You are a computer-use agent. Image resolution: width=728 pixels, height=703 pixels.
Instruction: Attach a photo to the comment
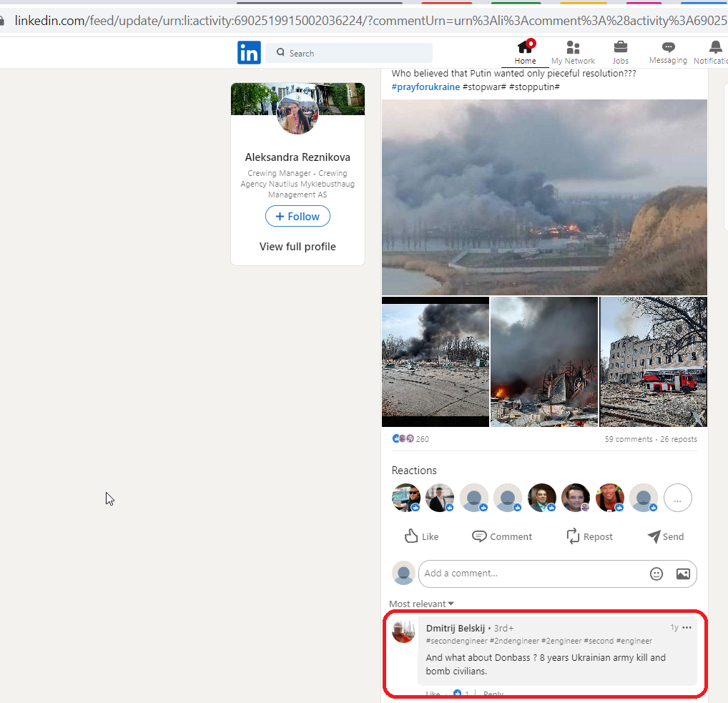pos(683,574)
